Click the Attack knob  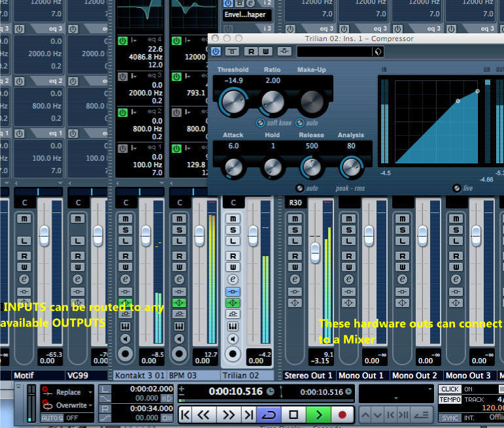coord(233,167)
